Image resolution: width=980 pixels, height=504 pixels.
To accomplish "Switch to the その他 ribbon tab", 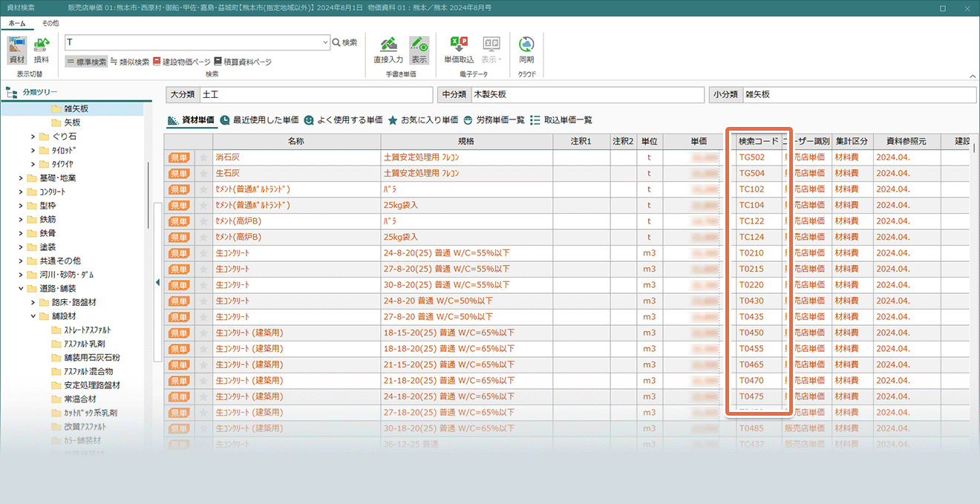I will [50, 23].
